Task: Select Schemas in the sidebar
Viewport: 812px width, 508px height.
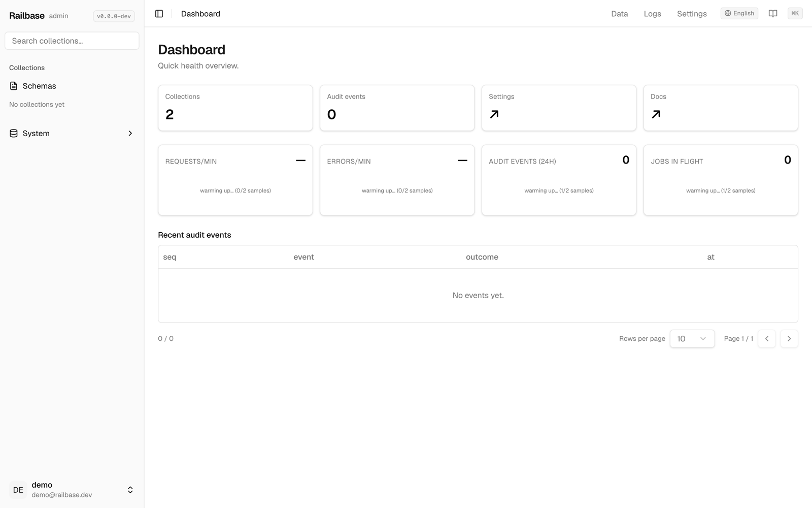Action: tap(72, 86)
